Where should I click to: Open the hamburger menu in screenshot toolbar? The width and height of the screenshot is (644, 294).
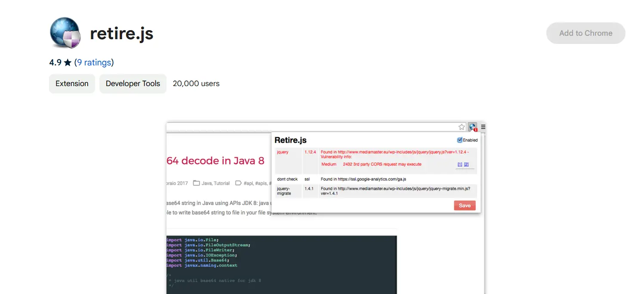point(483,127)
